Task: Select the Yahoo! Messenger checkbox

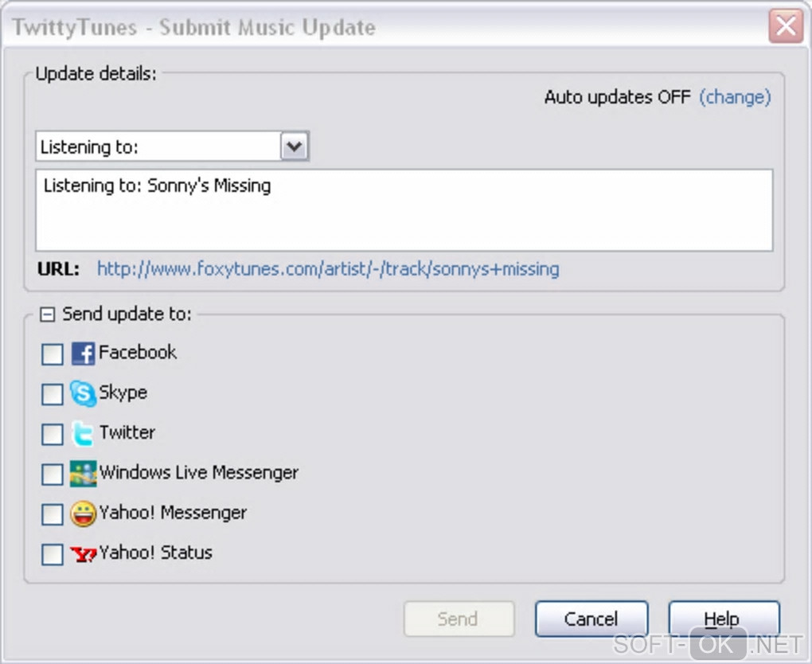Action: click(x=53, y=514)
